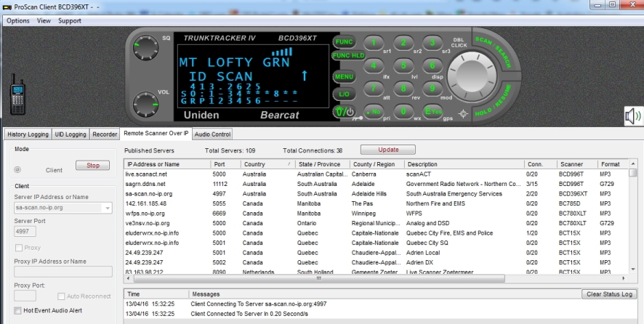
Task: Sort by the Conn. column header
Action: pyautogui.click(x=541, y=164)
